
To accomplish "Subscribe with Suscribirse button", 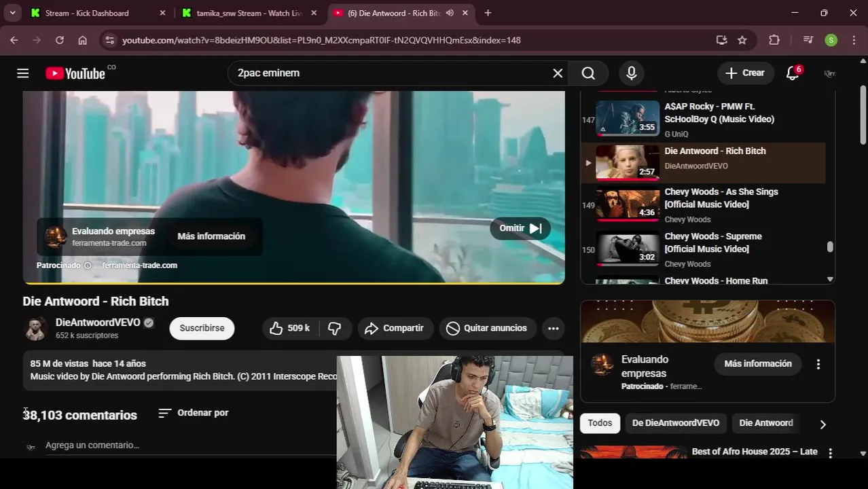I will [x=202, y=328].
